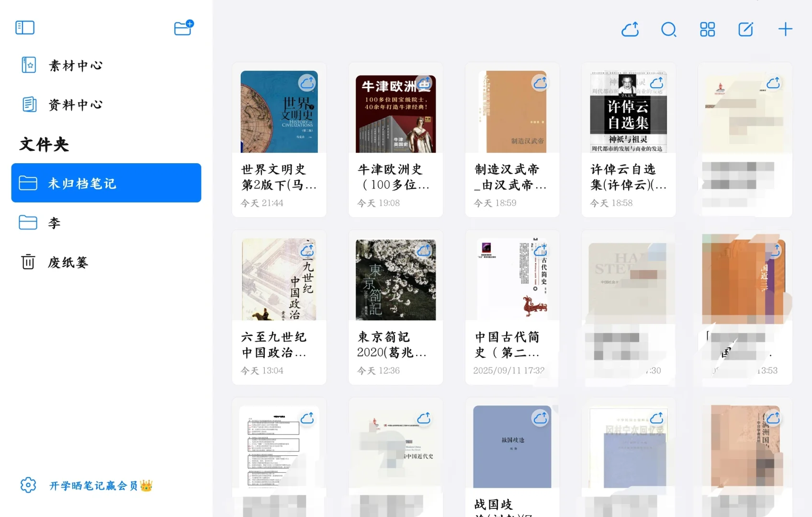Tap the cloud icon on 東京劄記 cover
The width and height of the screenshot is (812, 517).
tap(424, 251)
